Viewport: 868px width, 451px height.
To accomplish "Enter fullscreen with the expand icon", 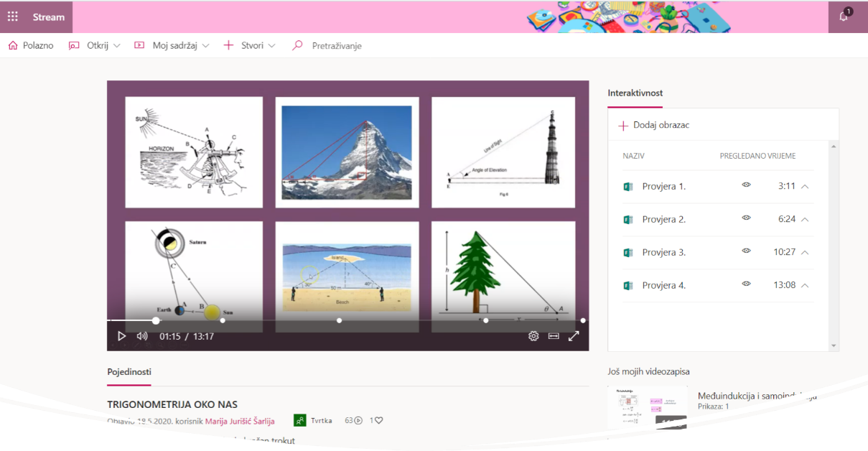I will [574, 336].
